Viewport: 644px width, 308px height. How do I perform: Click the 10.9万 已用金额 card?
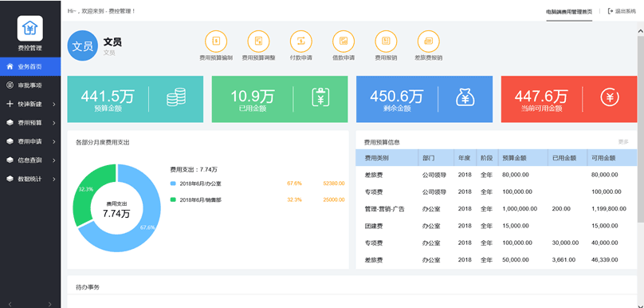tap(280, 99)
